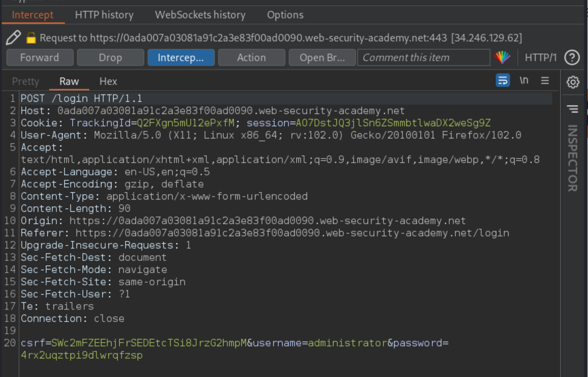588x377 pixels.
Task: Open the Action menu button
Action: (x=252, y=57)
